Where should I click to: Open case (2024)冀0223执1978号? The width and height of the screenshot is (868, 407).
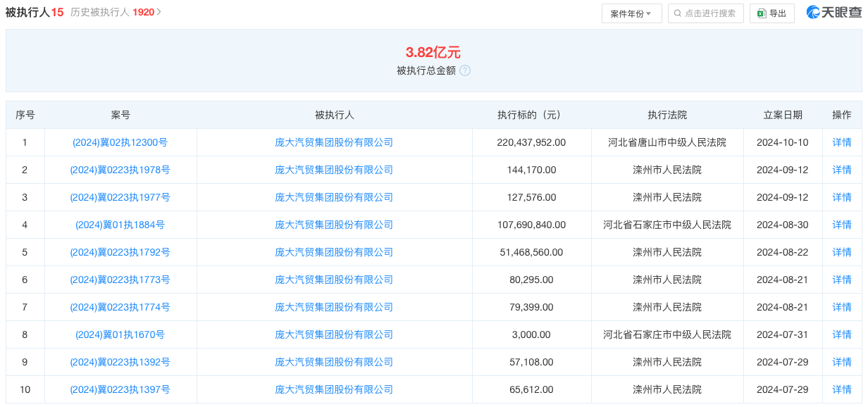click(x=120, y=170)
